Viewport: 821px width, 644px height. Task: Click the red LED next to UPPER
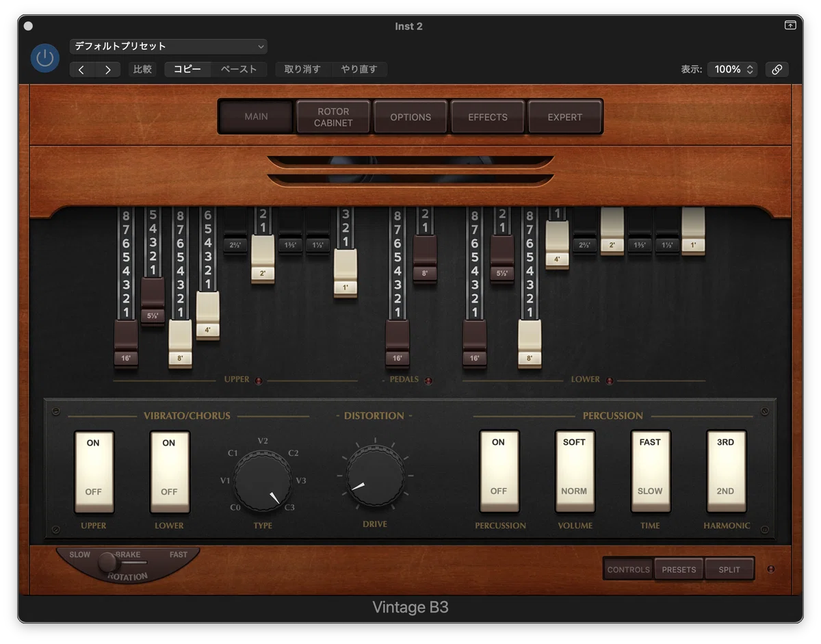pyautogui.click(x=259, y=381)
